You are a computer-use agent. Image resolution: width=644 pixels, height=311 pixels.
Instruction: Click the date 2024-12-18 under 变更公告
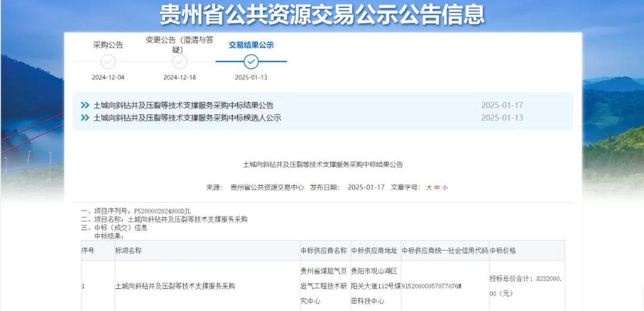[x=180, y=77]
